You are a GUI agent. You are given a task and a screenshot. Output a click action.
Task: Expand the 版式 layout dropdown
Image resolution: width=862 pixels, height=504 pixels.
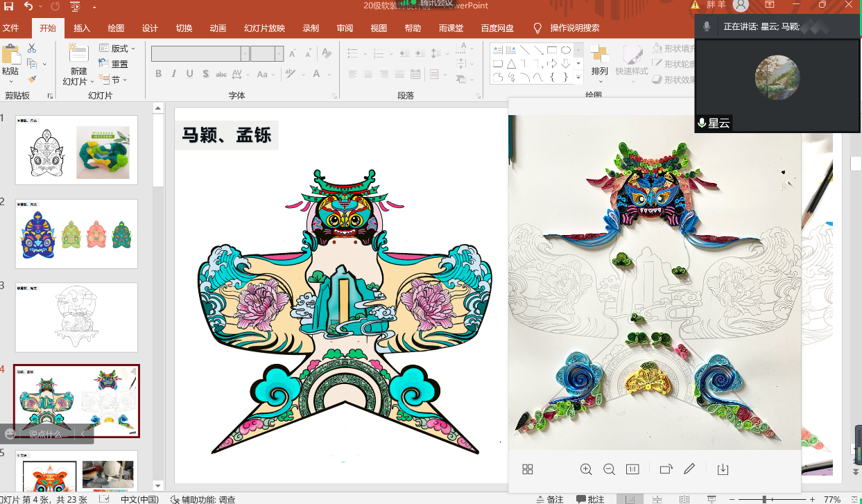point(118,49)
